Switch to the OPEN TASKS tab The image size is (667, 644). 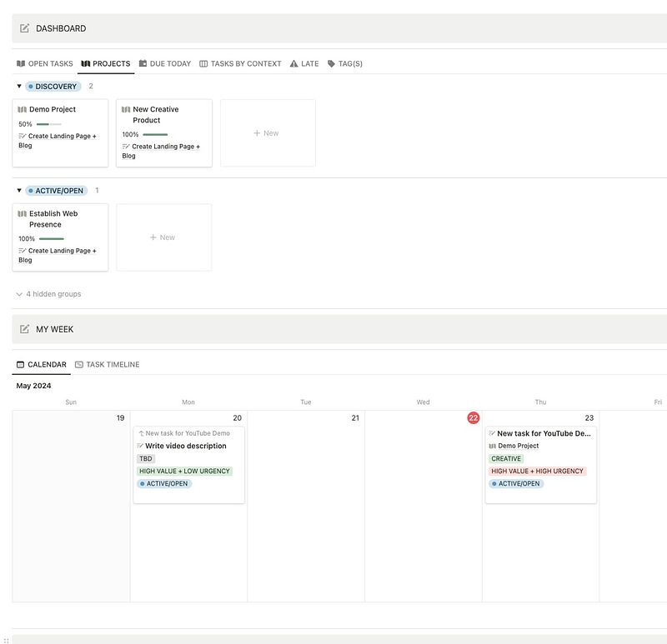tap(46, 62)
